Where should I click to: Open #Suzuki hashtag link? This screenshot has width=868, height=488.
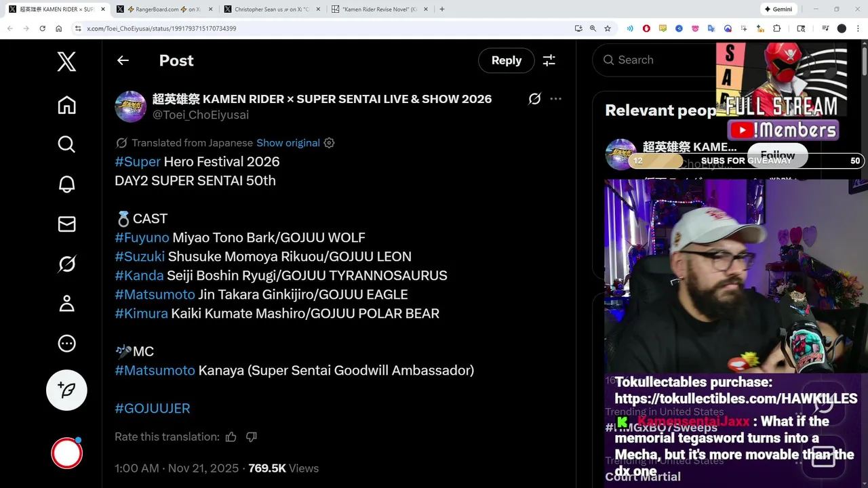pyautogui.click(x=140, y=256)
